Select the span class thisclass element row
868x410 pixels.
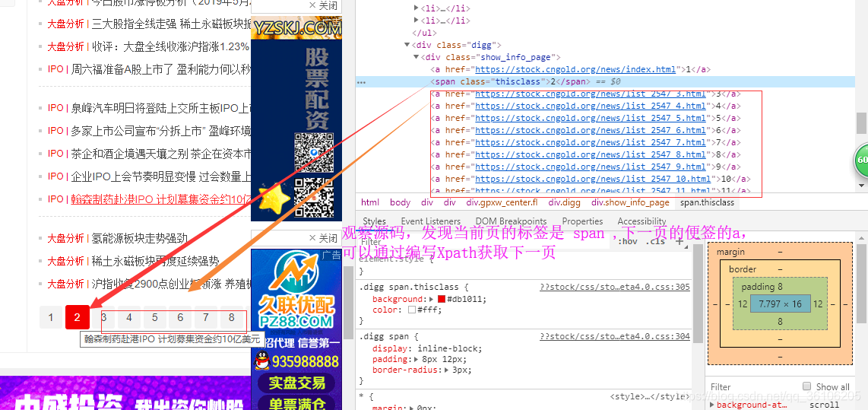tap(605, 81)
